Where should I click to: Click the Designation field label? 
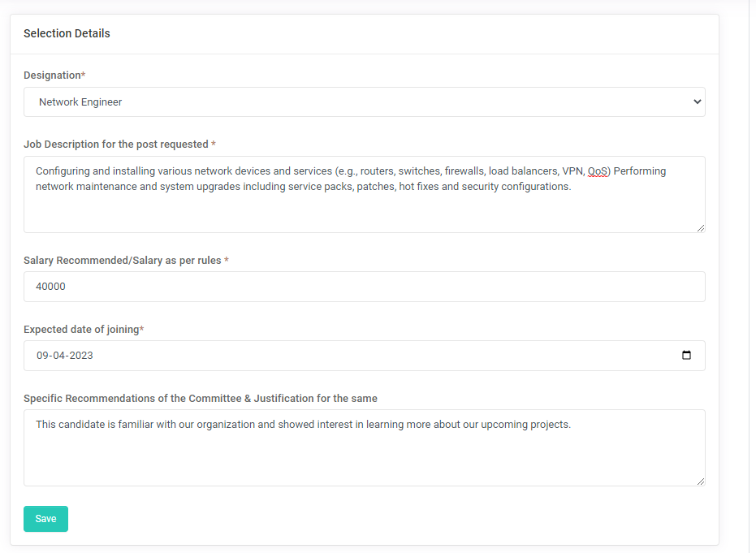coord(53,76)
